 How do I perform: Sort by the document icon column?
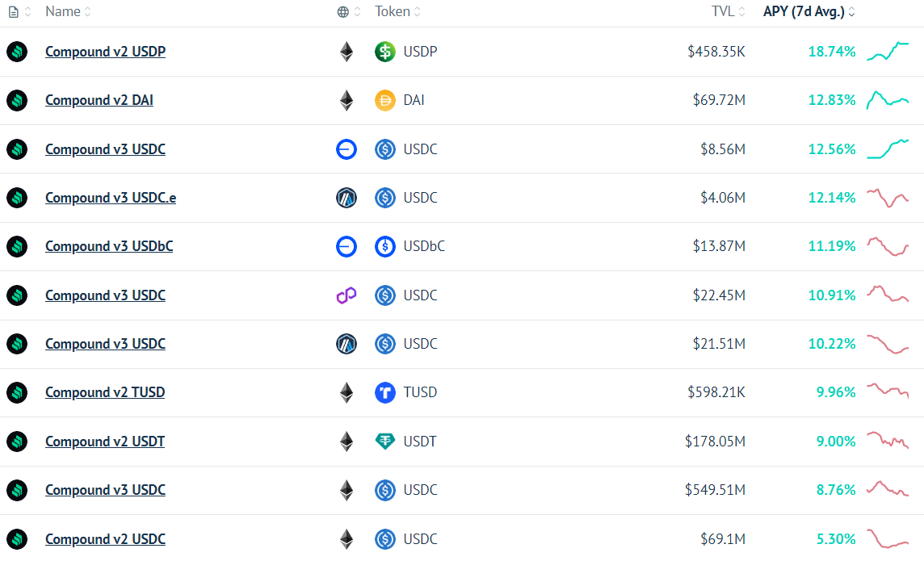pos(19,12)
